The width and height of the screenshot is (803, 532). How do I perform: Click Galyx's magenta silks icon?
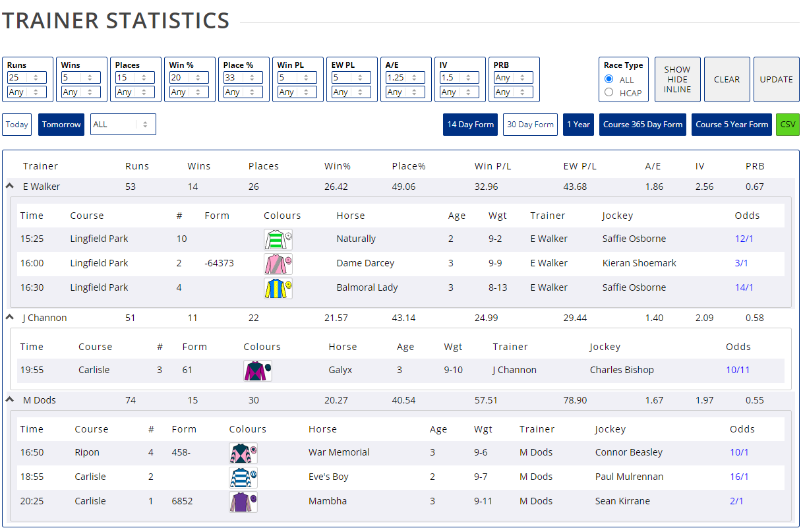point(257,370)
